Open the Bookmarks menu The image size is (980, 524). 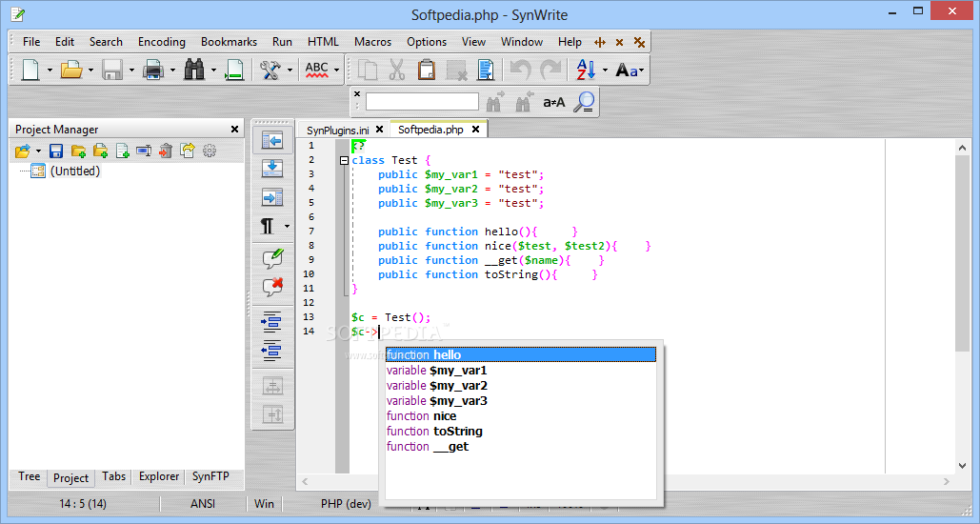[229, 42]
